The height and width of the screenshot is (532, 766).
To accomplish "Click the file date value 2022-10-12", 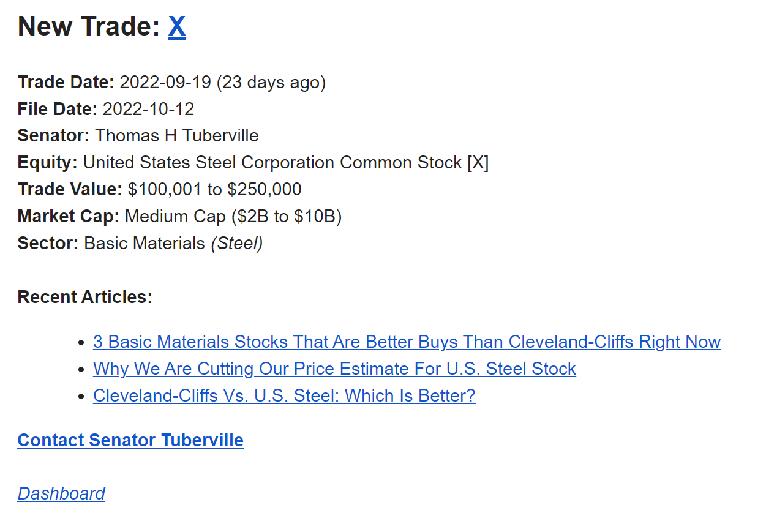I will click(x=148, y=109).
